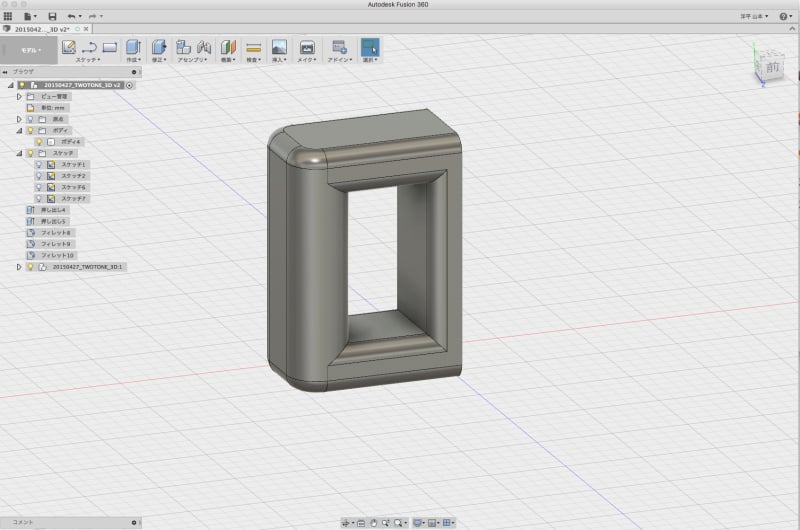Screen dimensions: 800x530
Task: Select the Line sketch tool icon
Action: [x=89, y=47]
